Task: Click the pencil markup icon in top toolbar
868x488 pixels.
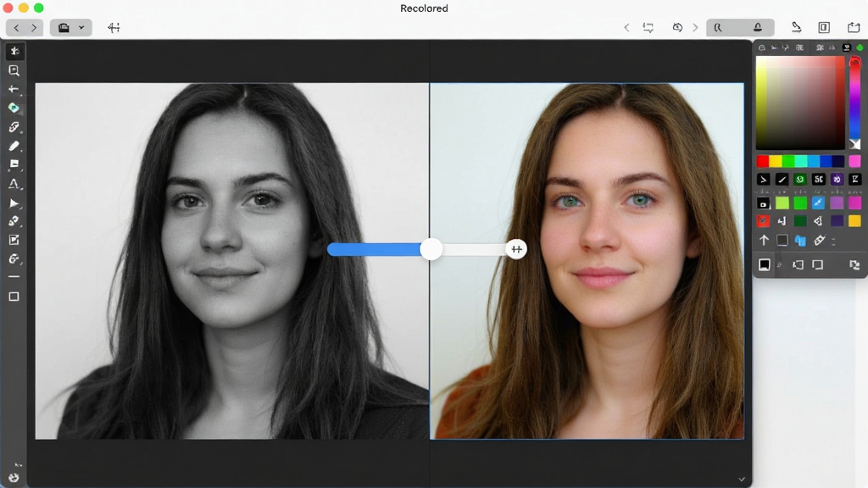Action: coord(796,27)
